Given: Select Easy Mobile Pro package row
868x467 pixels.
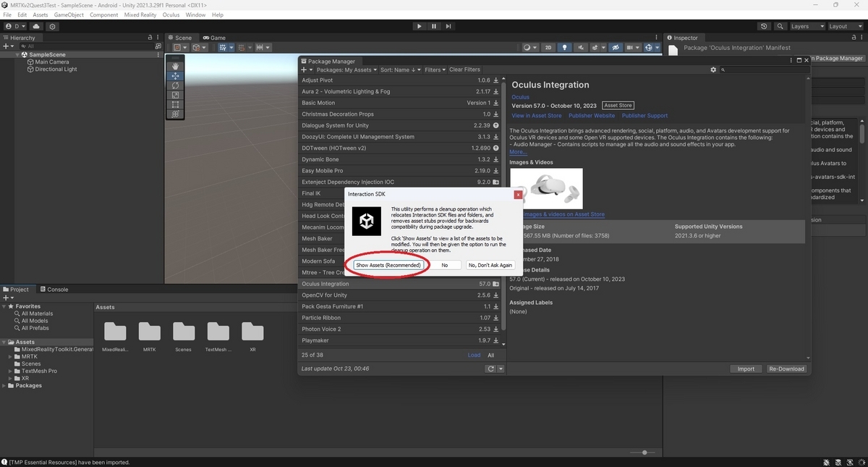Looking at the screenshot, I should pos(400,171).
